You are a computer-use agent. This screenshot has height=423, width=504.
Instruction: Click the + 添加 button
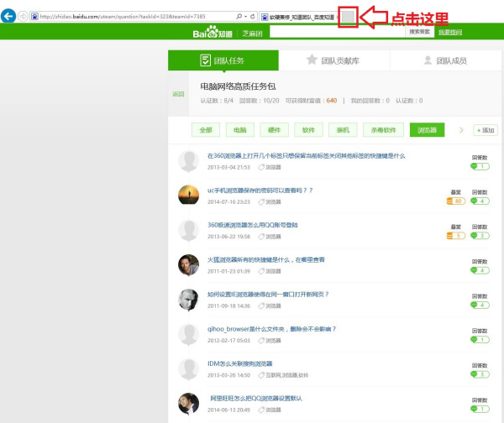[x=486, y=130]
